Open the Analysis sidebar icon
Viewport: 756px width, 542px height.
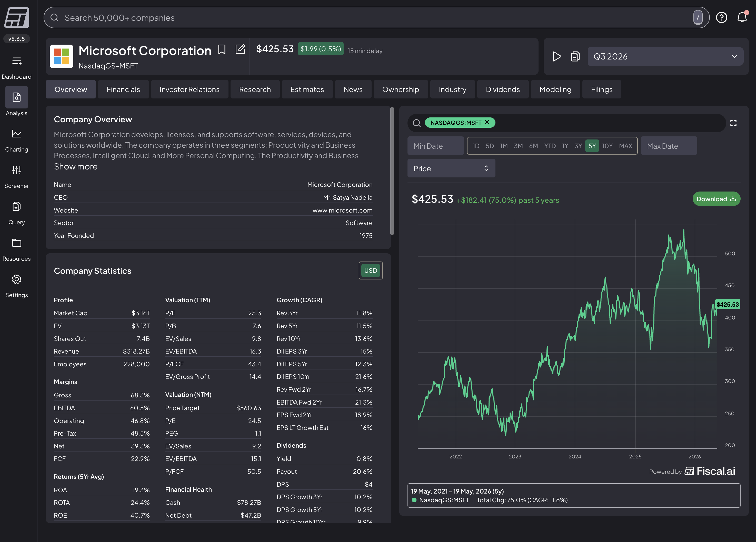(x=17, y=97)
